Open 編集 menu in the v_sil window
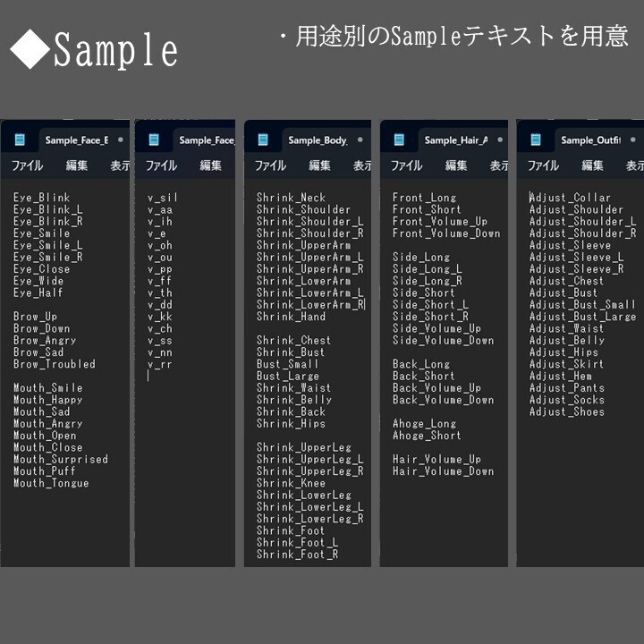Viewport: 644px width, 644px height. (x=211, y=165)
